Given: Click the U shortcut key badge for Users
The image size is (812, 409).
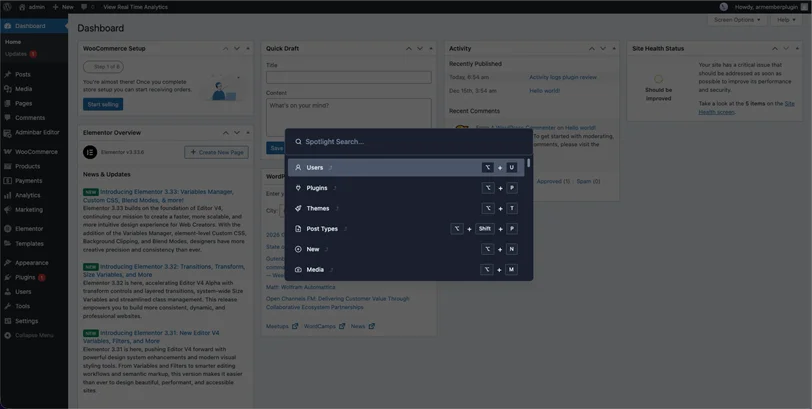Looking at the screenshot, I should [x=512, y=167].
